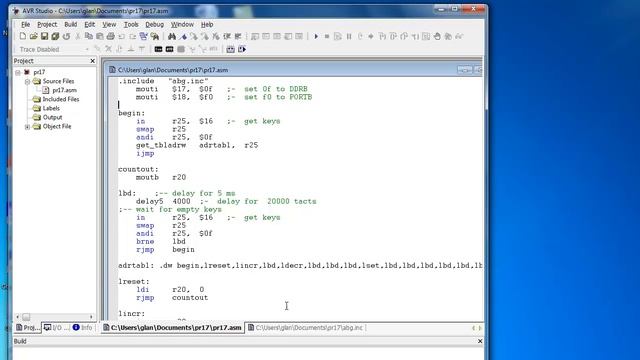Click the Step Out debug icon
640x360 pixels.
click(x=404, y=36)
